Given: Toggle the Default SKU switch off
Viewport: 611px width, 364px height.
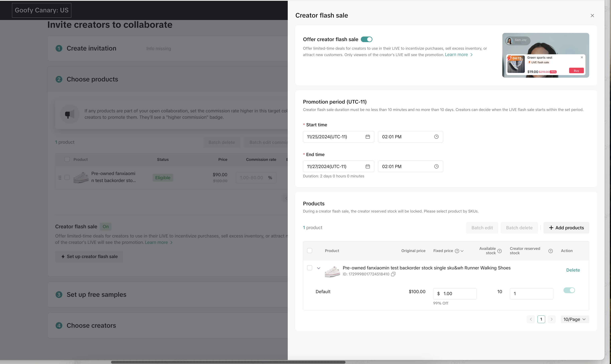Looking at the screenshot, I should [x=569, y=290].
